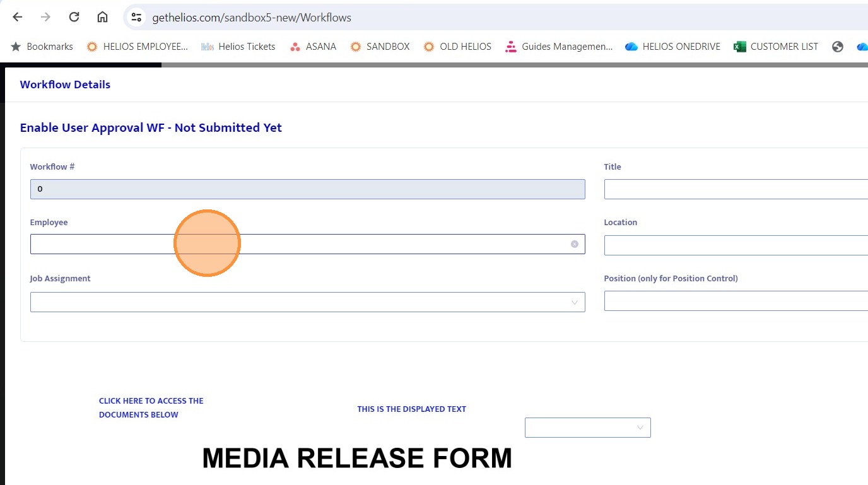Click the Title input field
Screen dimensions: 868x485
click(736, 189)
